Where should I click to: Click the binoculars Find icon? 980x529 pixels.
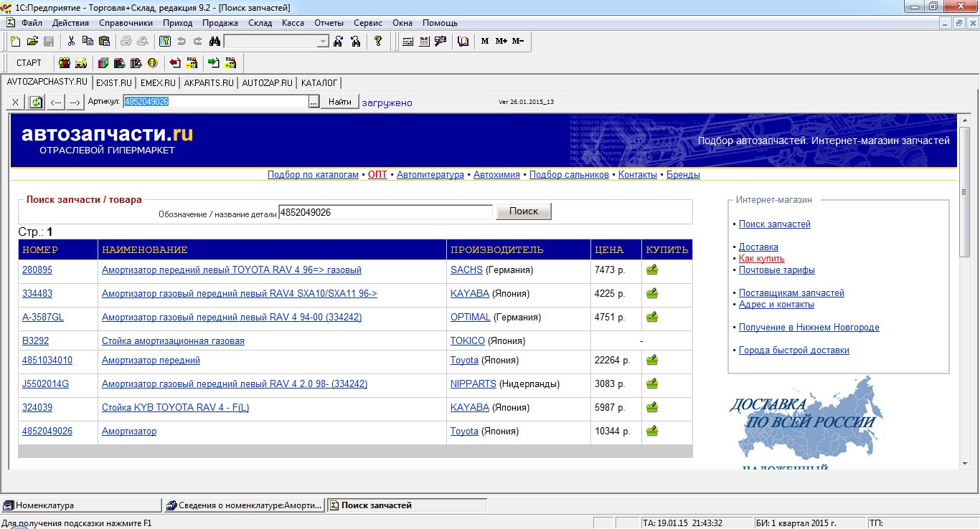pos(214,41)
